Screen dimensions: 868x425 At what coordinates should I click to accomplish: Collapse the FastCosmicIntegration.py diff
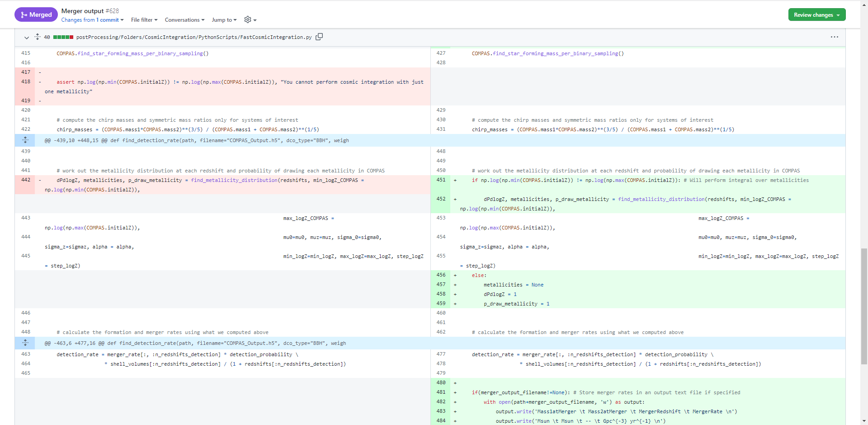[26, 37]
